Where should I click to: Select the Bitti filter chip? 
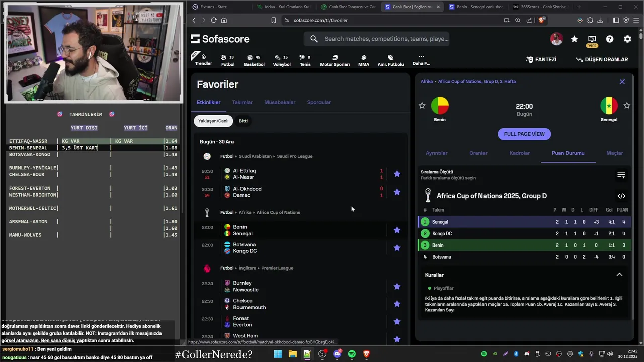pyautogui.click(x=243, y=121)
